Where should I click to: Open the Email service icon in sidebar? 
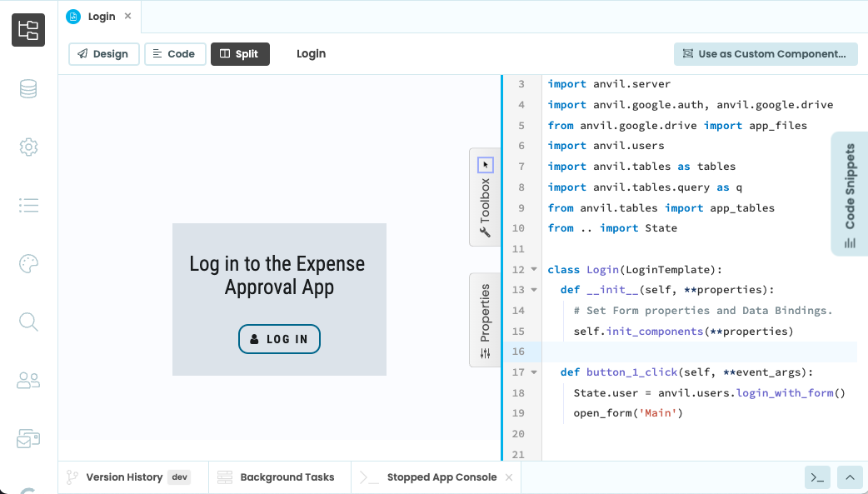pyautogui.click(x=28, y=439)
